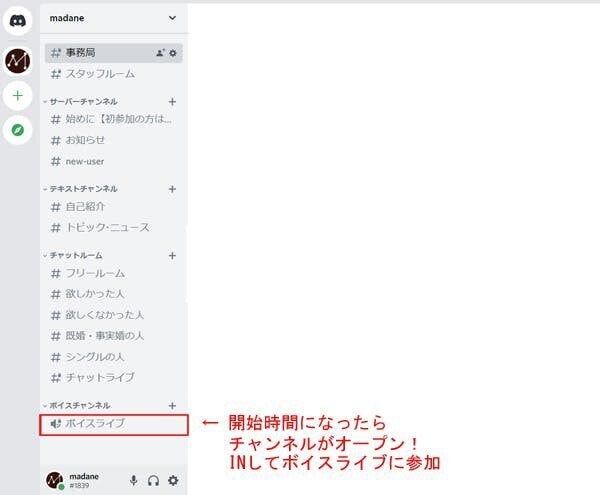Open Explore Public Servers compass icon
Screen dimensions: 600x495
(17, 130)
